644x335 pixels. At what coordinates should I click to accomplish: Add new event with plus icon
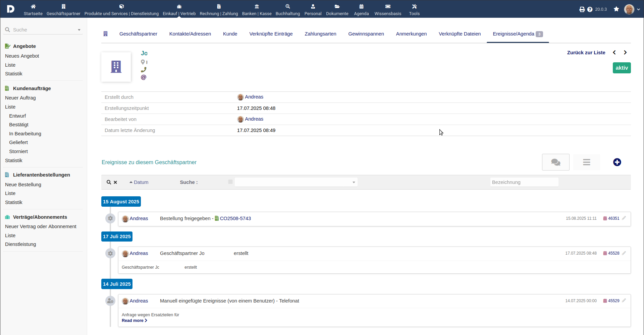point(617,162)
